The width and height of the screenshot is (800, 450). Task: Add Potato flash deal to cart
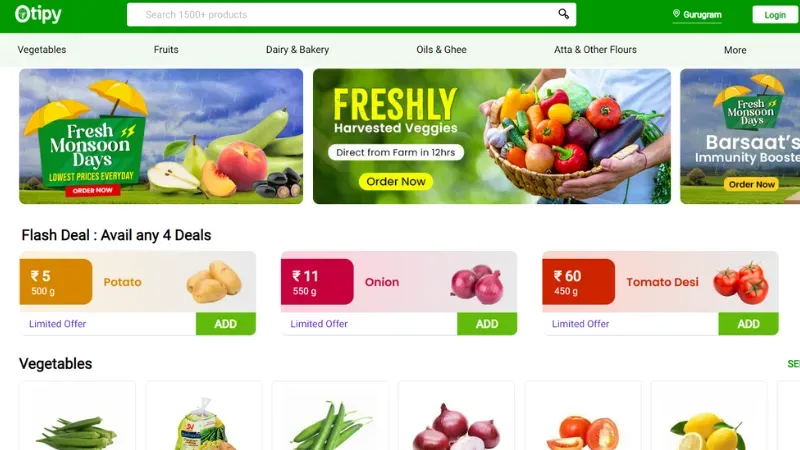tap(226, 323)
